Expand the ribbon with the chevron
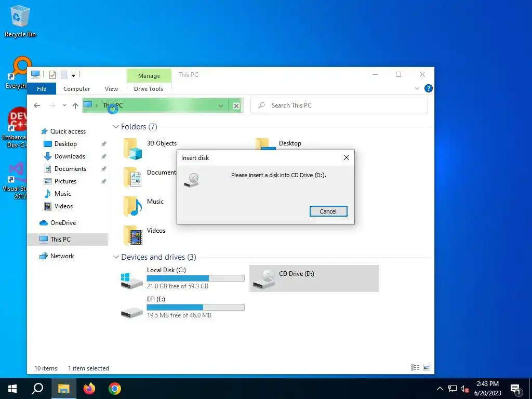This screenshot has height=399, width=532. (417, 88)
